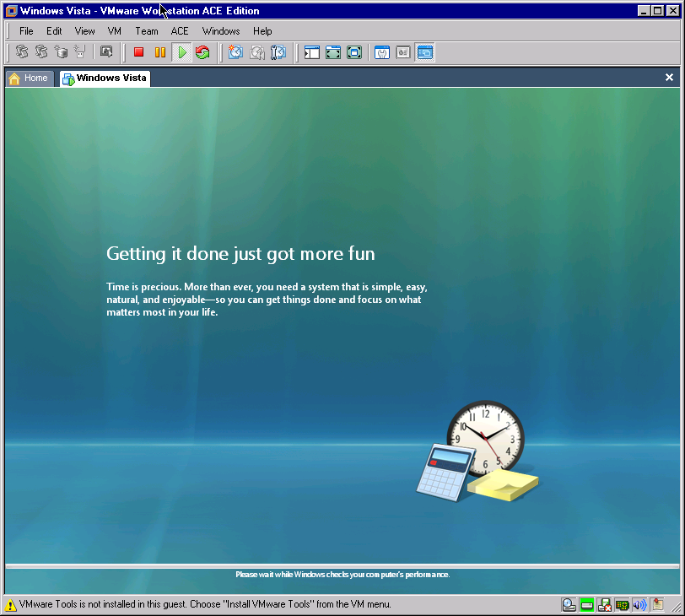
Task: Click the clock and calculator illustration
Action: pos(477,451)
